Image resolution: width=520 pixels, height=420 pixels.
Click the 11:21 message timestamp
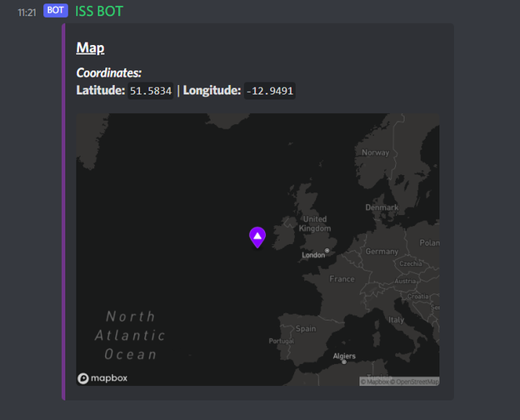tap(27, 12)
